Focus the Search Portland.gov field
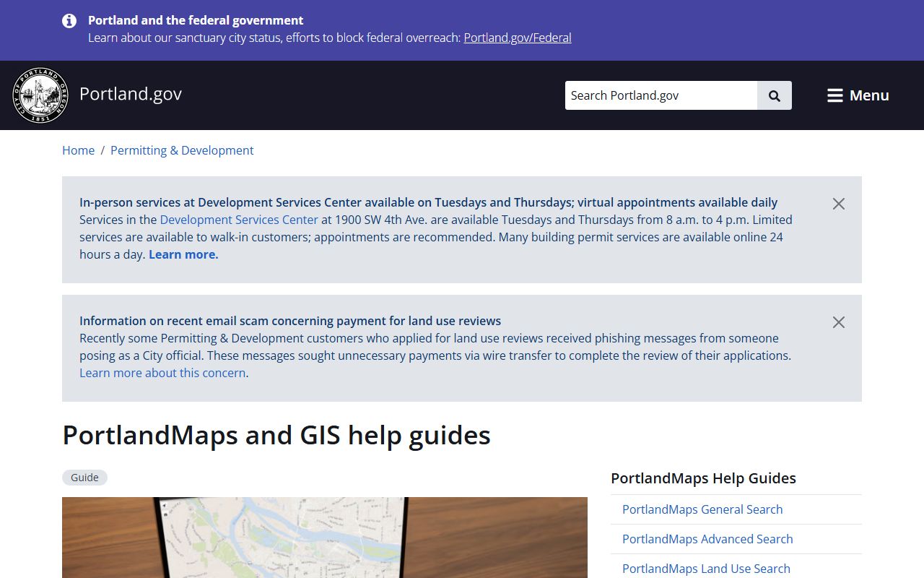 tap(661, 95)
